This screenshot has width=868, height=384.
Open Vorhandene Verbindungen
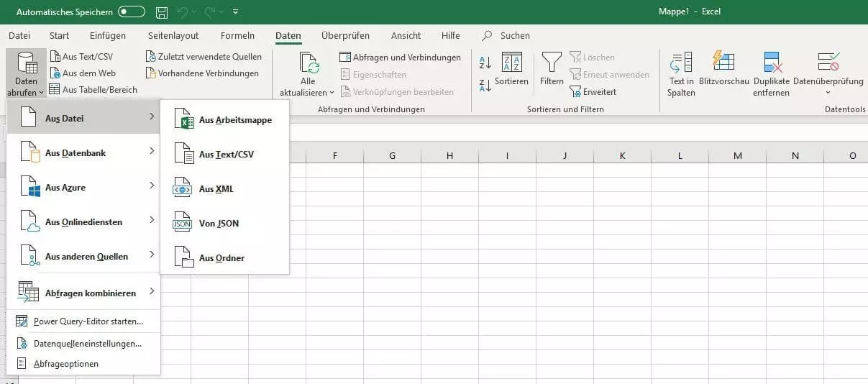click(202, 73)
